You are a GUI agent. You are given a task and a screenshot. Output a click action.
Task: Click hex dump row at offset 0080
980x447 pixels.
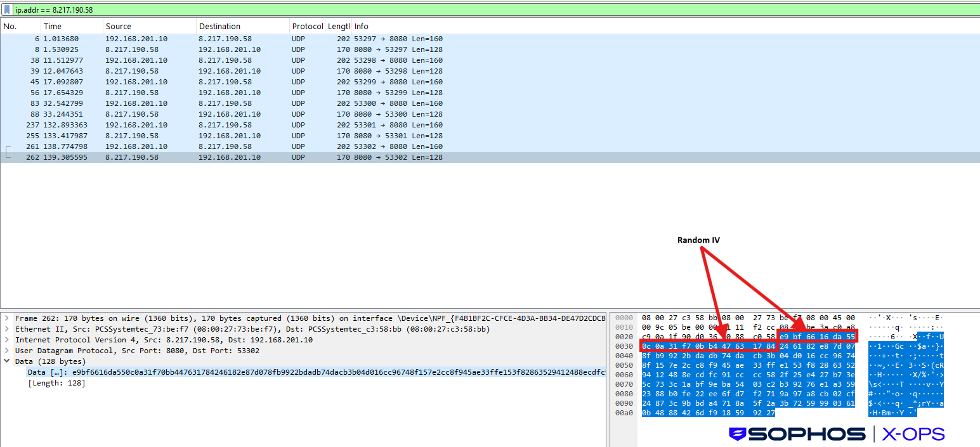779,394
